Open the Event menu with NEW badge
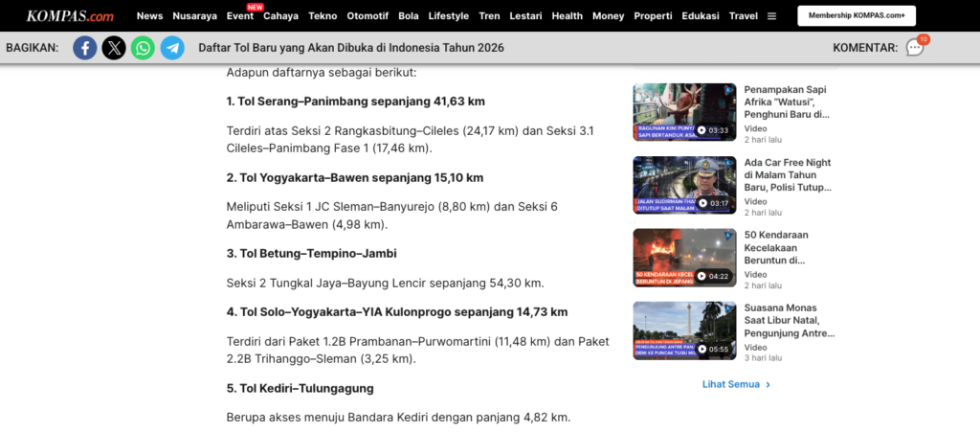 tap(240, 16)
